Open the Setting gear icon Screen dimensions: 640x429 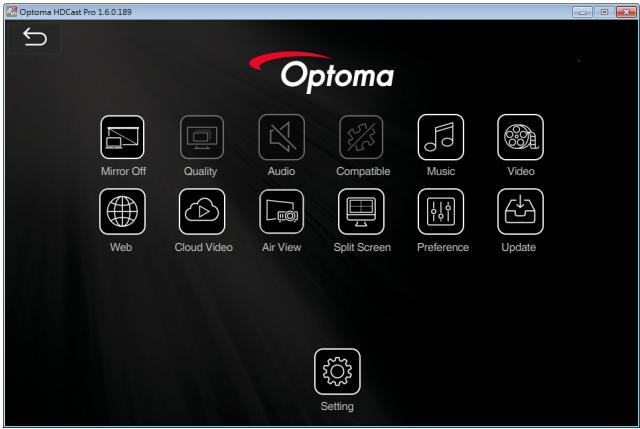pos(337,371)
